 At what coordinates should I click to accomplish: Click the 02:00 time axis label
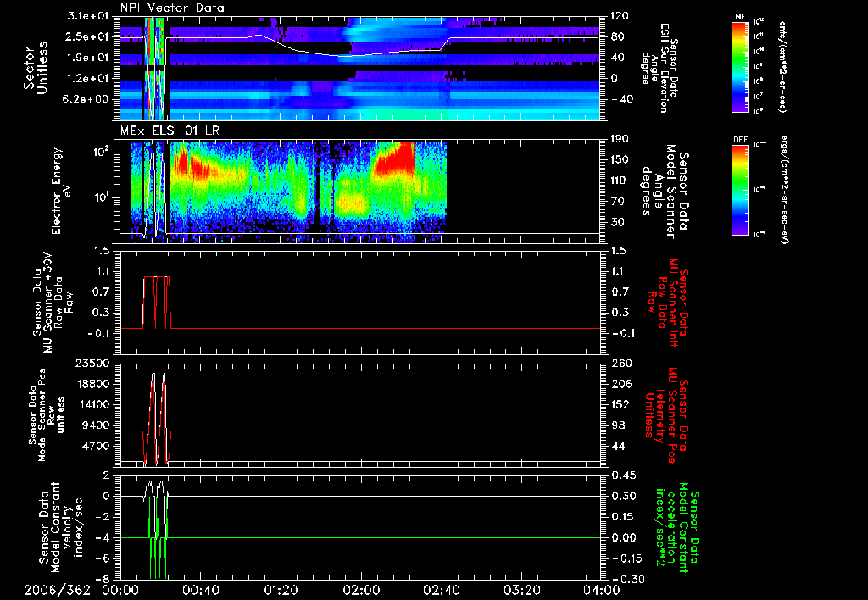click(361, 590)
